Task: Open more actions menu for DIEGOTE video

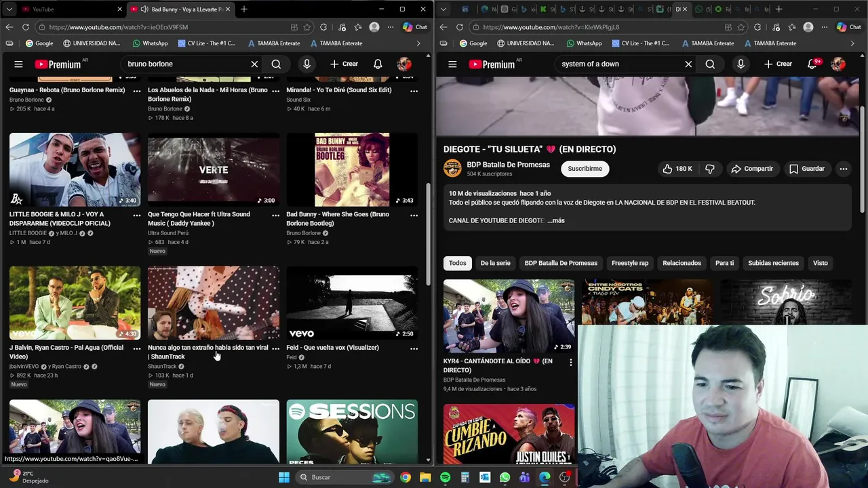Action: (843, 169)
